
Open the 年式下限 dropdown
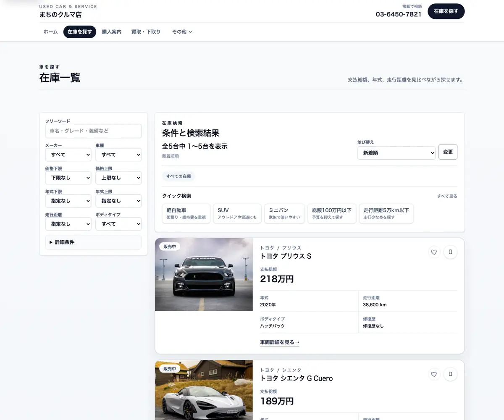click(x=68, y=201)
